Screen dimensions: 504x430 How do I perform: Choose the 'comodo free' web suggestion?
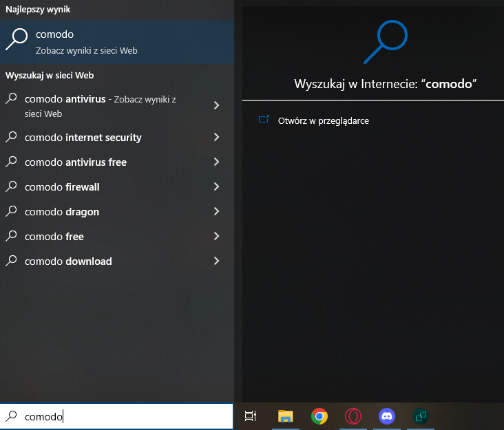54,237
